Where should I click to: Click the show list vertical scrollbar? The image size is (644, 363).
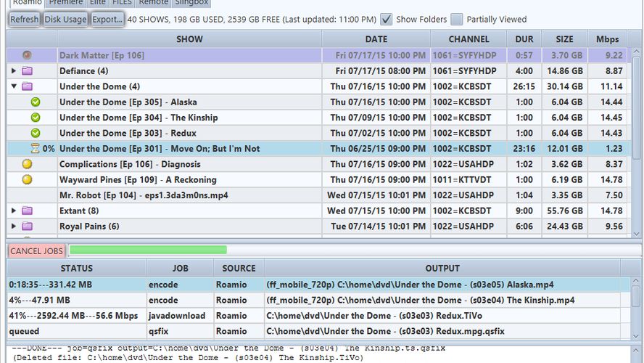[636, 107]
